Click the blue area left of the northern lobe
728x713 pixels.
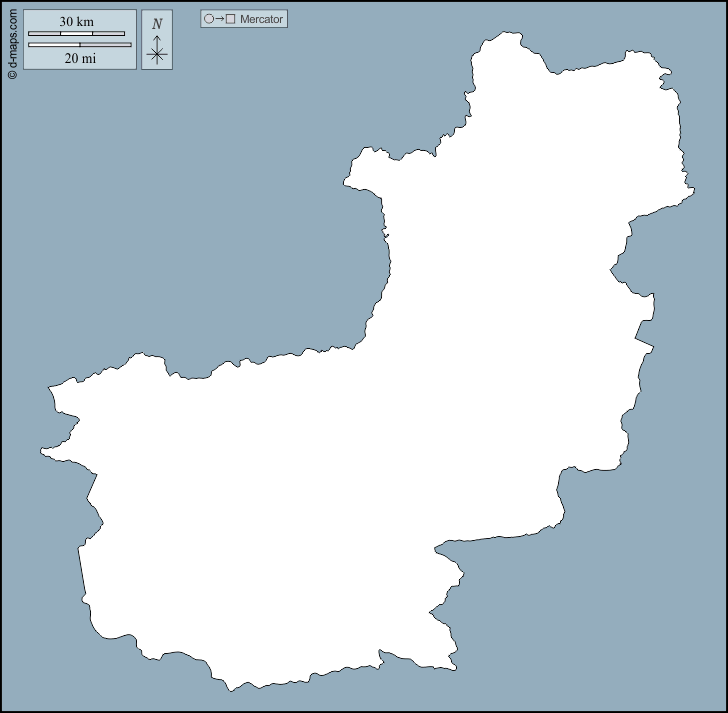pos(250,200)
